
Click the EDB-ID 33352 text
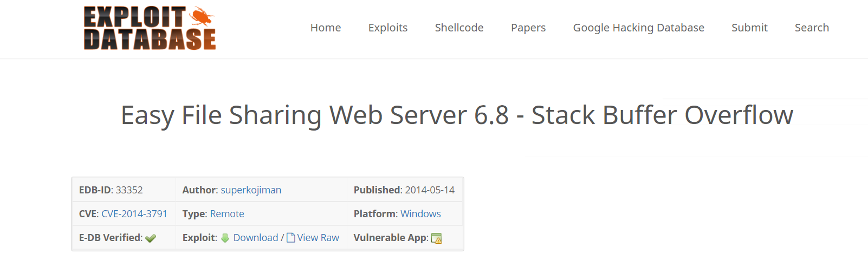click(111, 190)
